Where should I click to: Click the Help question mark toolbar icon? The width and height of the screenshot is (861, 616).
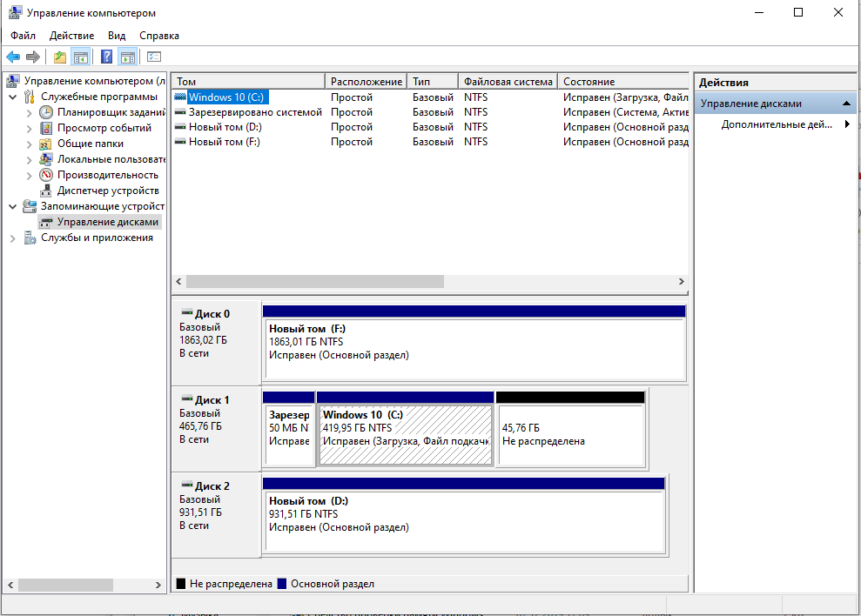point(106,57)
